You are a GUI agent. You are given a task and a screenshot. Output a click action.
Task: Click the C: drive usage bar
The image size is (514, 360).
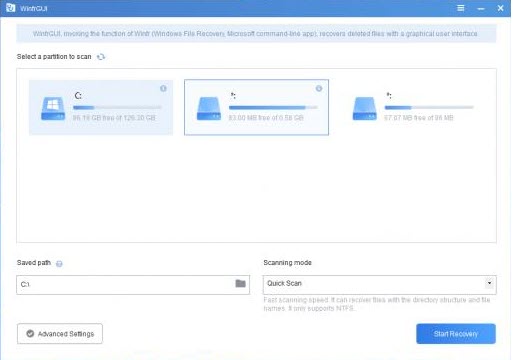click(x=117, y=107)
